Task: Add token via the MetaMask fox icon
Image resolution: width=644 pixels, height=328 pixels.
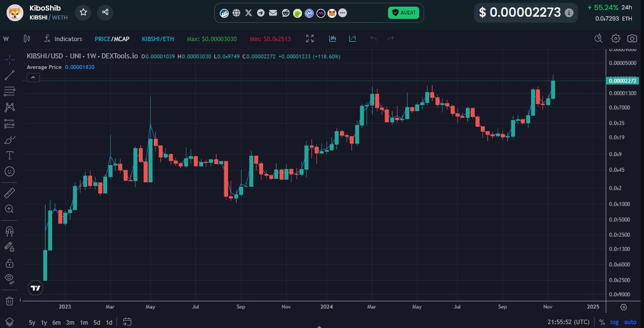Action: click(332, 13)
